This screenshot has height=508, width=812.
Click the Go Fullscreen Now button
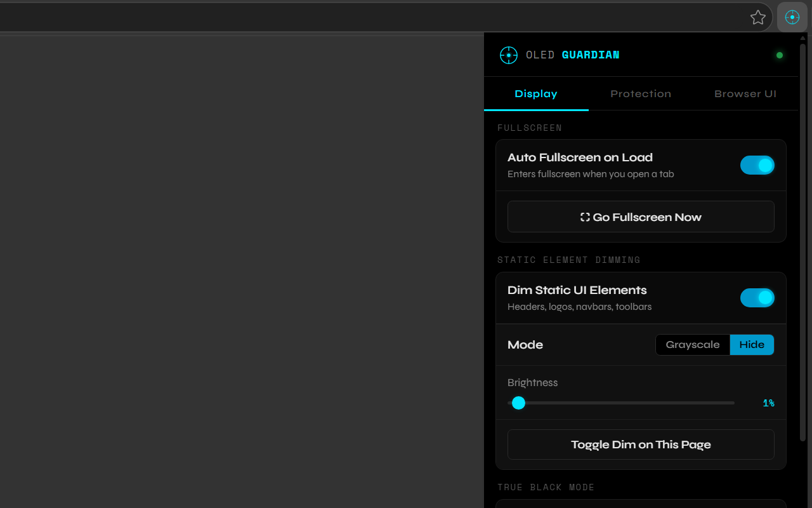pyautogui.click(x=641, y=217)
